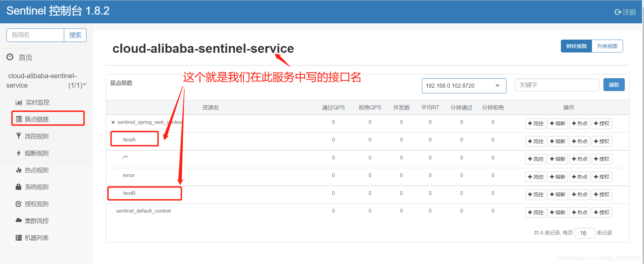Screen dimensions: 644x264
Task: Click the page size field showing 16
Action: pos(585,233)
